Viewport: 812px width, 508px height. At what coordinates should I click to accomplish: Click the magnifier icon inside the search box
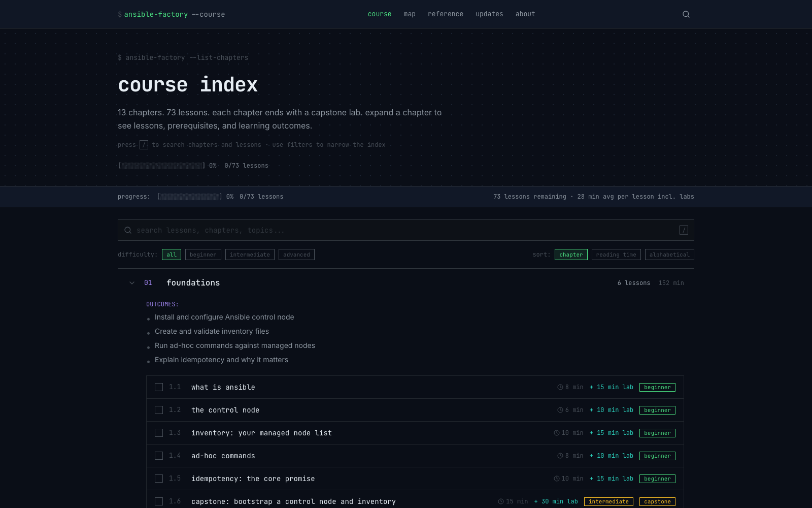coord(128,230)
